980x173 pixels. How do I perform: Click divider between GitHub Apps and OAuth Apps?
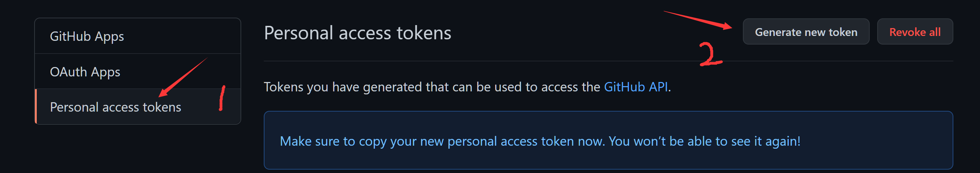click(138, 54)
